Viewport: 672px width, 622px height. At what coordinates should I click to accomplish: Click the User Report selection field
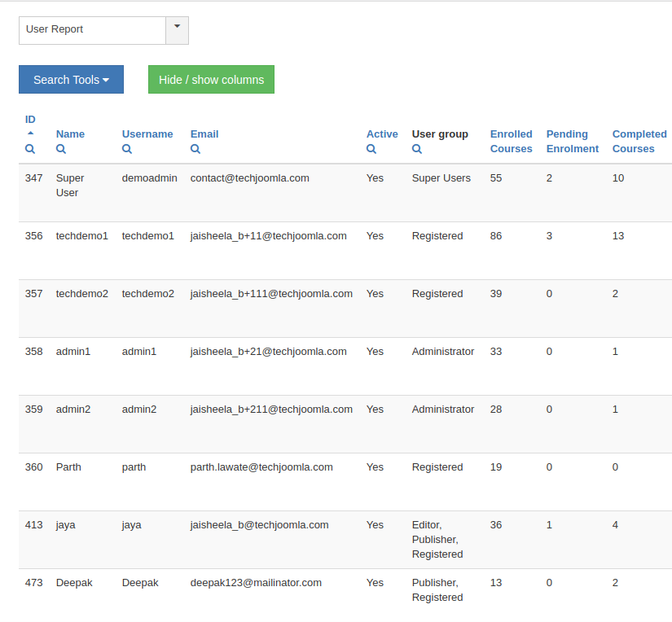click(92, 30)
